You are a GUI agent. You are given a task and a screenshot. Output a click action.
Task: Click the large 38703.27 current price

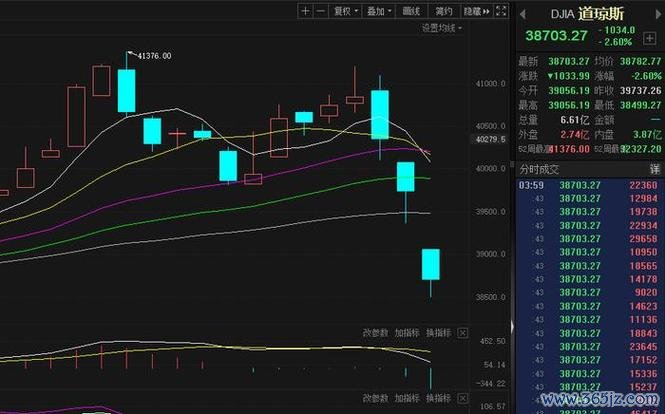point(556,36)
